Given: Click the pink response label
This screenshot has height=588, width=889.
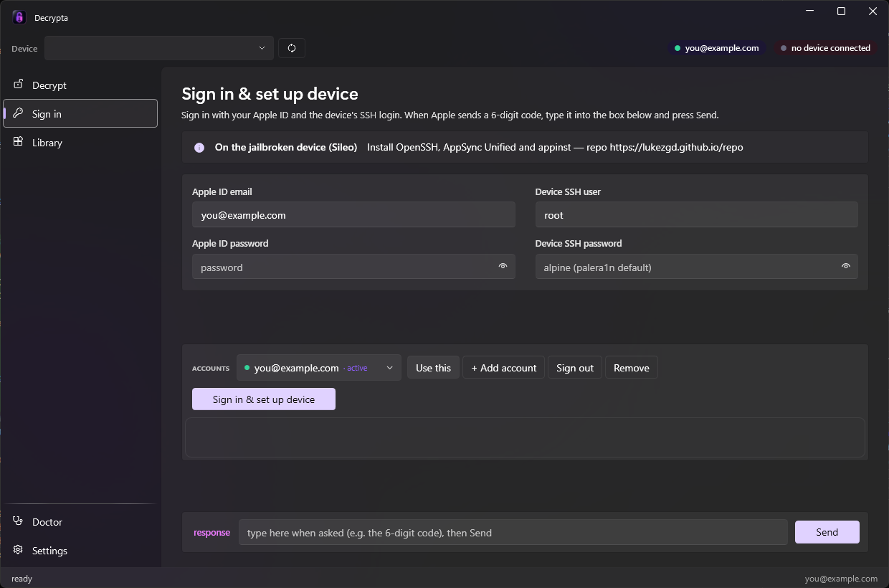Looking at the screenshot, I should tap(211, 532).
